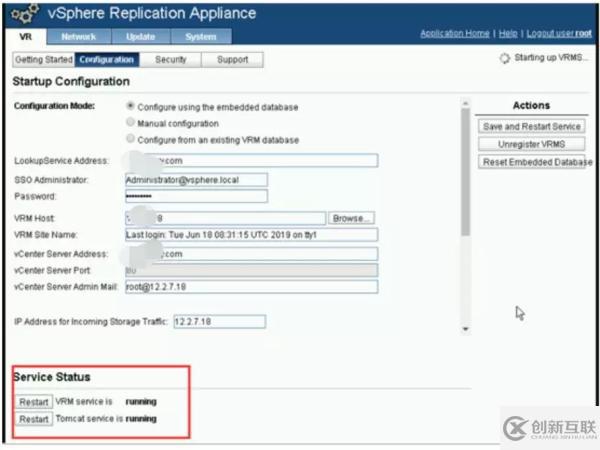This screenshot has height=450, width=600.
Task: Switch to the Support sub-tab
Action: (x=233, y=60)
